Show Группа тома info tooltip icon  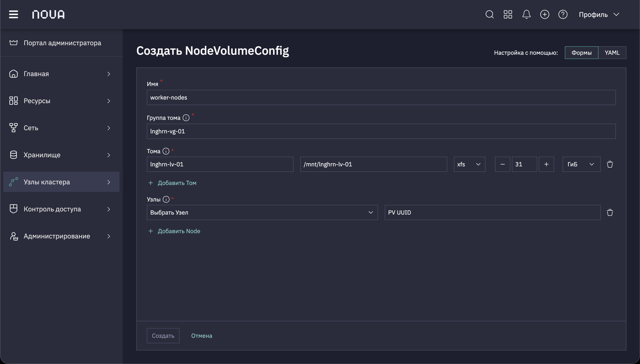point(186,118)
